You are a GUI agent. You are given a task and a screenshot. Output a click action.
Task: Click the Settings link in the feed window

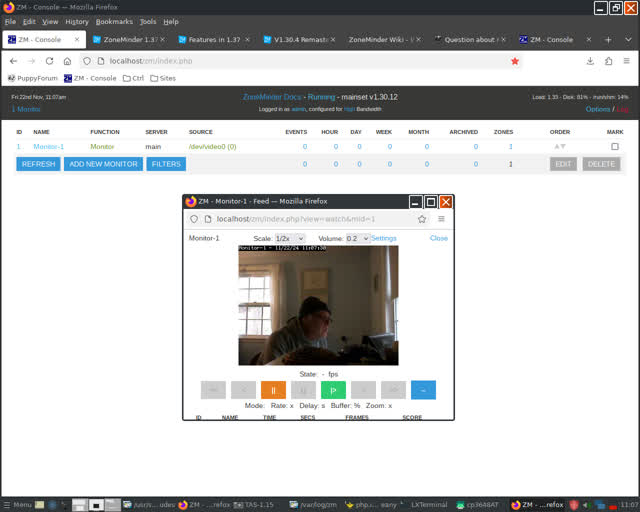tap(384, 238)
